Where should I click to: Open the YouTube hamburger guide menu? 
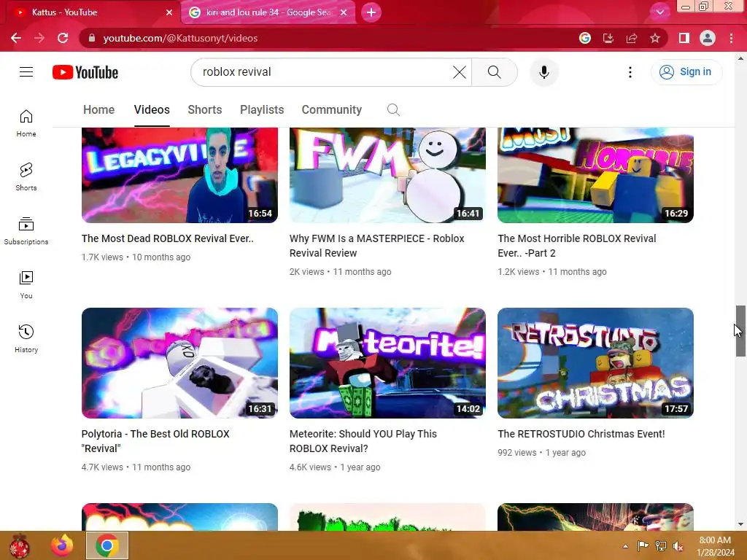point(26,72)
